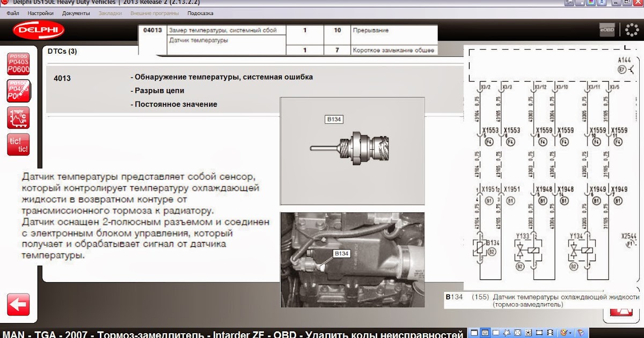Click 'Обнаружение температуры, системная ошибка' line

coord(222,77)
